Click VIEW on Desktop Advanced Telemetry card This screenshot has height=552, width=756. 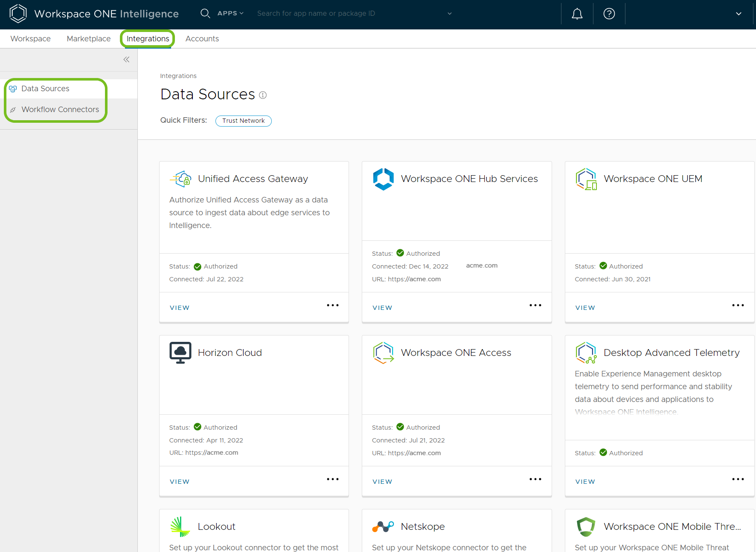pyautogui.click(x=585, y=482)
